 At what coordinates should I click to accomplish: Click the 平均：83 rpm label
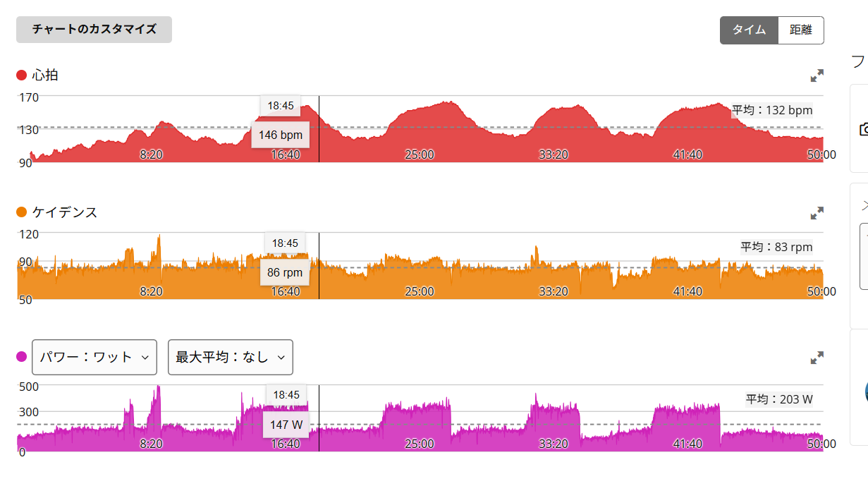click(x=776, y=247)
